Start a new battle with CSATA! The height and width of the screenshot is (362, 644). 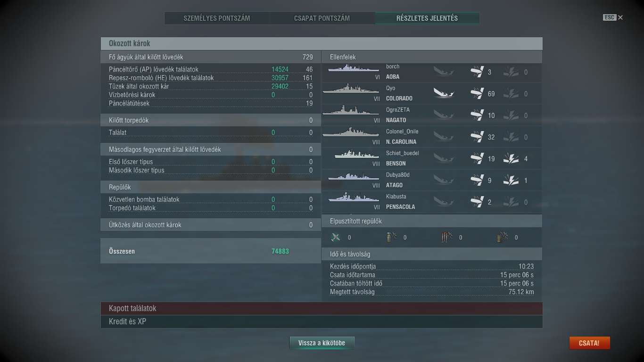click(x=589, y=343)
